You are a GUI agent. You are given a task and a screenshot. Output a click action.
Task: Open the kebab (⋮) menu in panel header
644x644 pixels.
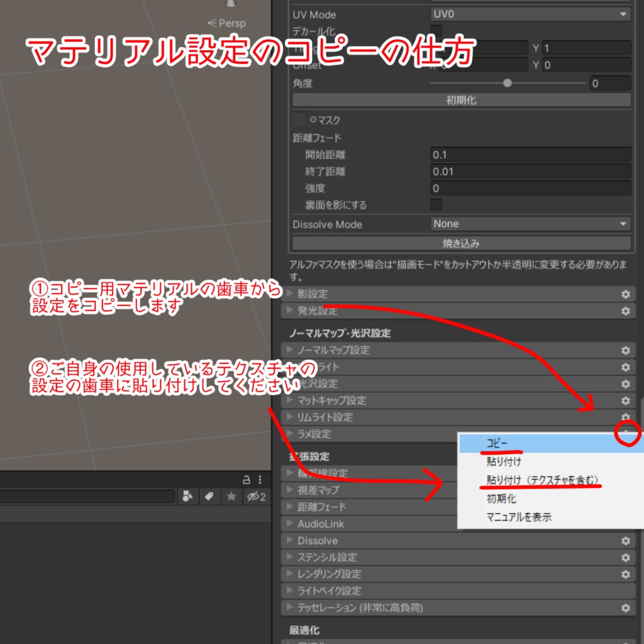click(261, 479)
